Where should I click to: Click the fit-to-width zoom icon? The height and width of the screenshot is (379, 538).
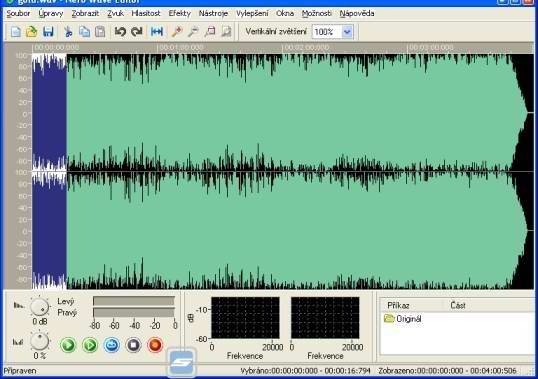[x=157, y=32]
